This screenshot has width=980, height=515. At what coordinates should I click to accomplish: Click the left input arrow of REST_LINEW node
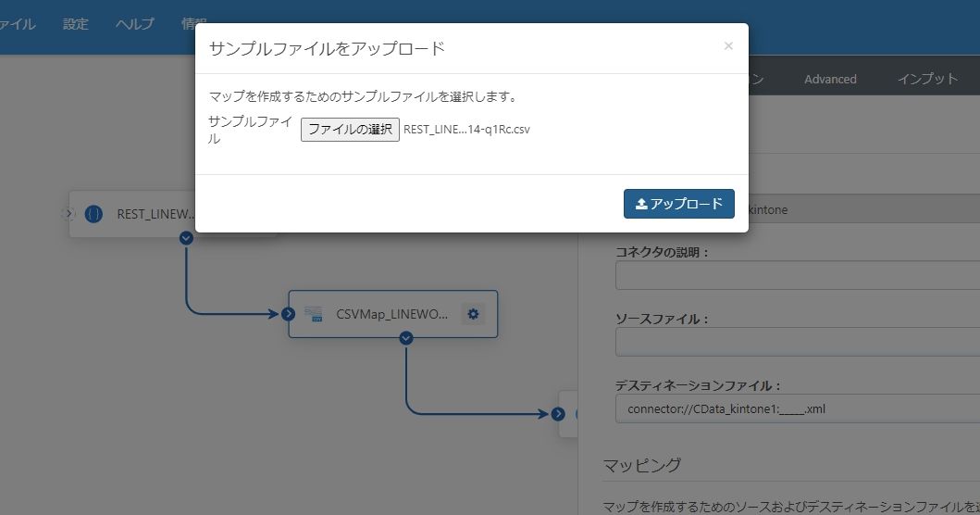[x=68, y=214]
